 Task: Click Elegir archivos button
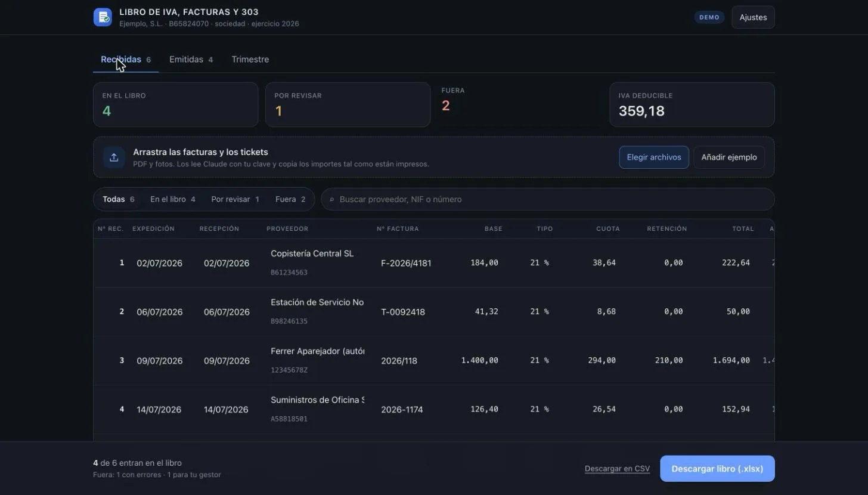pos(654,157)
